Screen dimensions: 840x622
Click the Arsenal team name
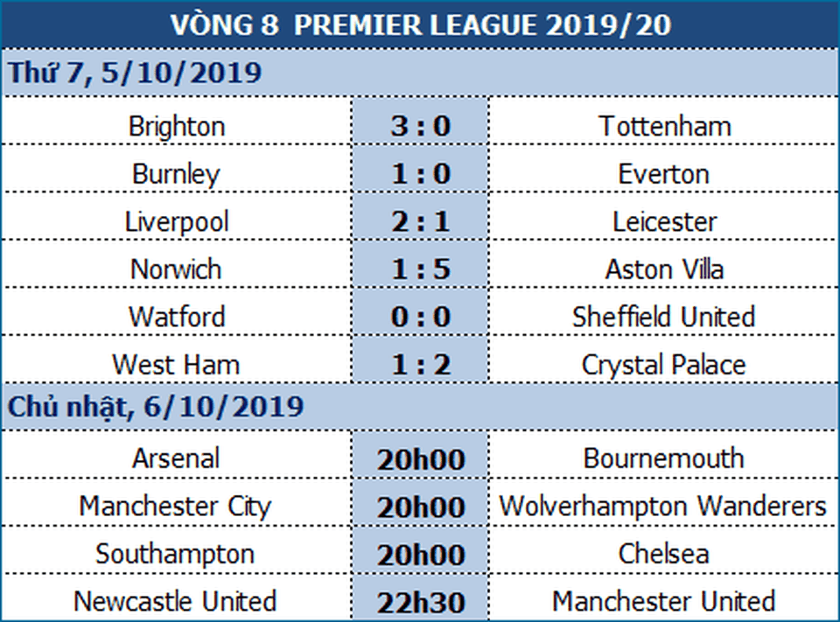(176, 458)
